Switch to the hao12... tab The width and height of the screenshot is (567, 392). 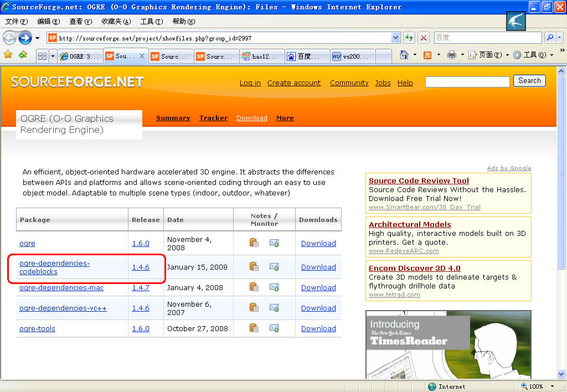point(262,56)
